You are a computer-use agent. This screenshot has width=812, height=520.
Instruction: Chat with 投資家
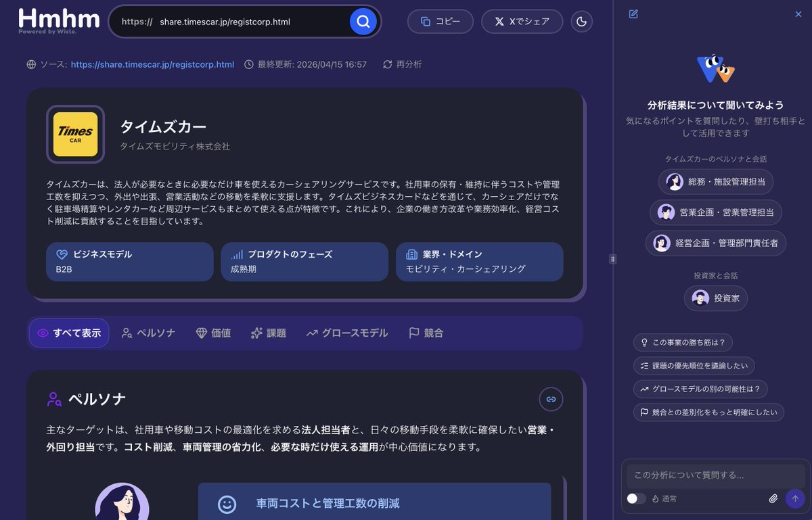point(716,298)
